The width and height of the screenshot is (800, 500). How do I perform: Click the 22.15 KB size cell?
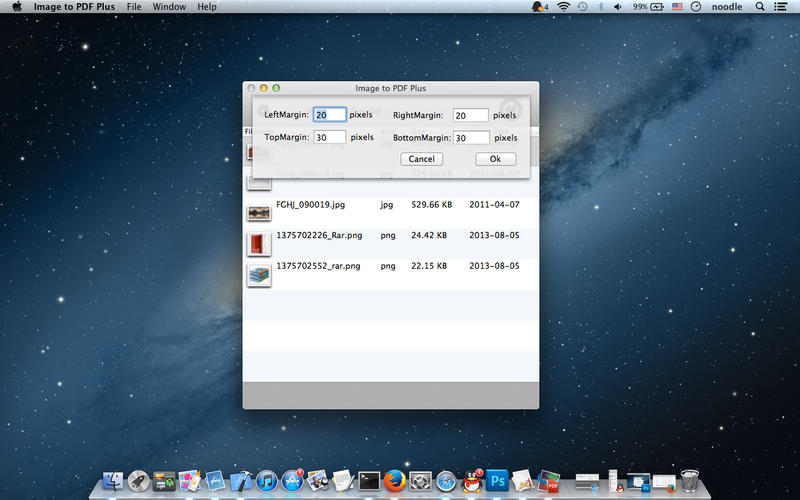pyautogui.click(x=429, y=266)
